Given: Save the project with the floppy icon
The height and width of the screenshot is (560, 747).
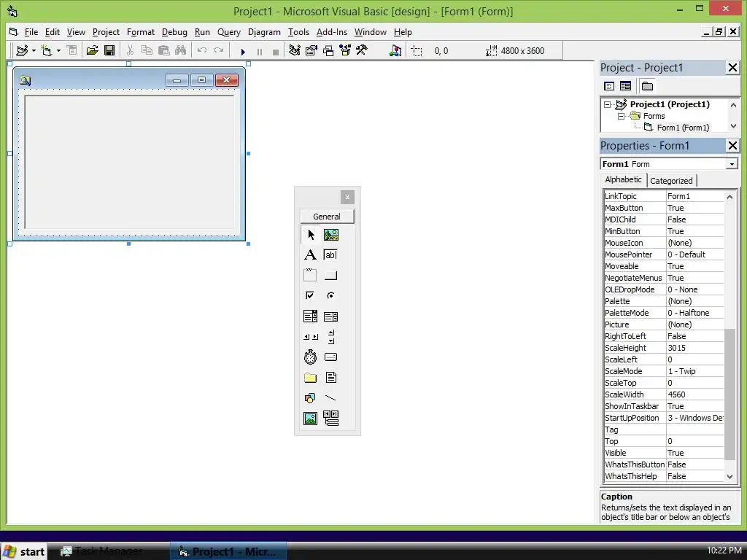Looking at the screenshot, I should click(x=109, y=50).
